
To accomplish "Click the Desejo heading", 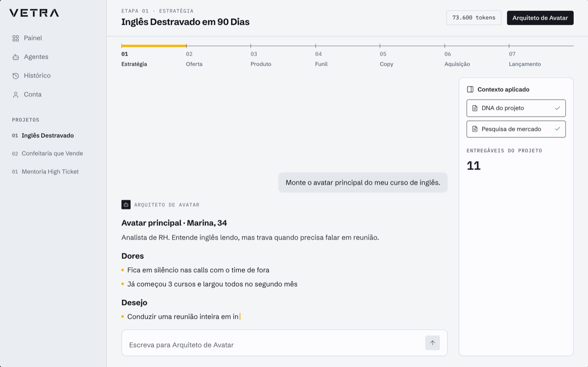I will point(134,303).
